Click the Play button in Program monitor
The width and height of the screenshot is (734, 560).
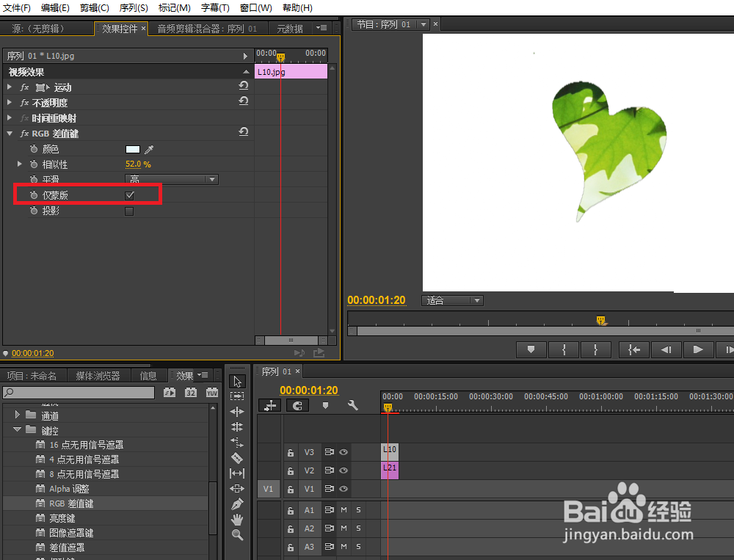(698, 350)
